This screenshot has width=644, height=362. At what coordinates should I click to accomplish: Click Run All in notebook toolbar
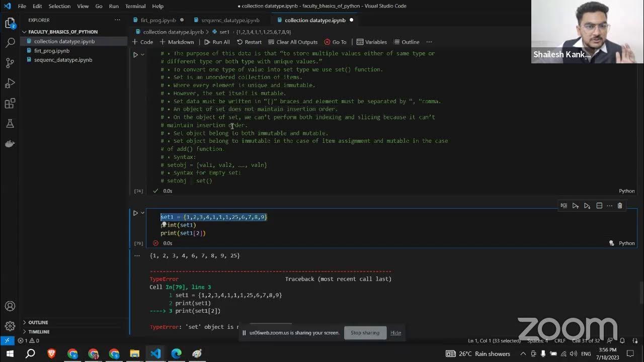tap(217, 42)
